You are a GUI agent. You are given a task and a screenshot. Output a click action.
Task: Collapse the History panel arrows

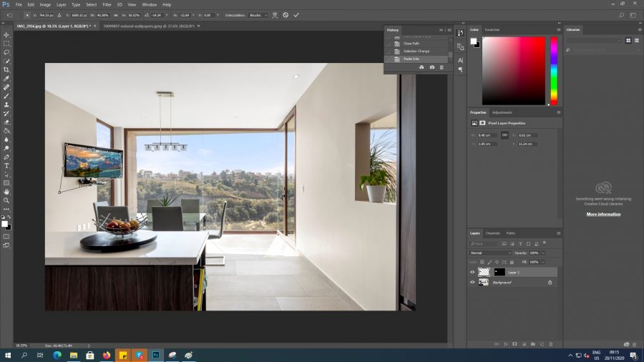[x=441, y=30]
